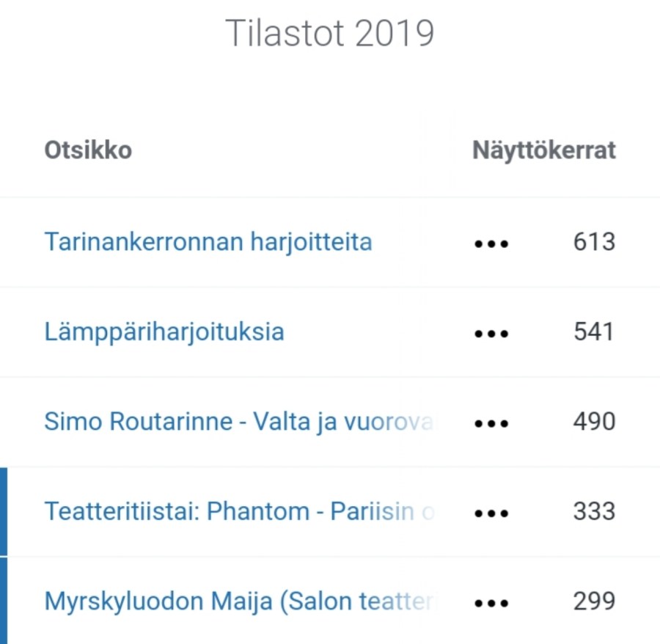Click the 490 views number
Image resolution: width=660 pixels, height=644 pixels.
(594, 422)
